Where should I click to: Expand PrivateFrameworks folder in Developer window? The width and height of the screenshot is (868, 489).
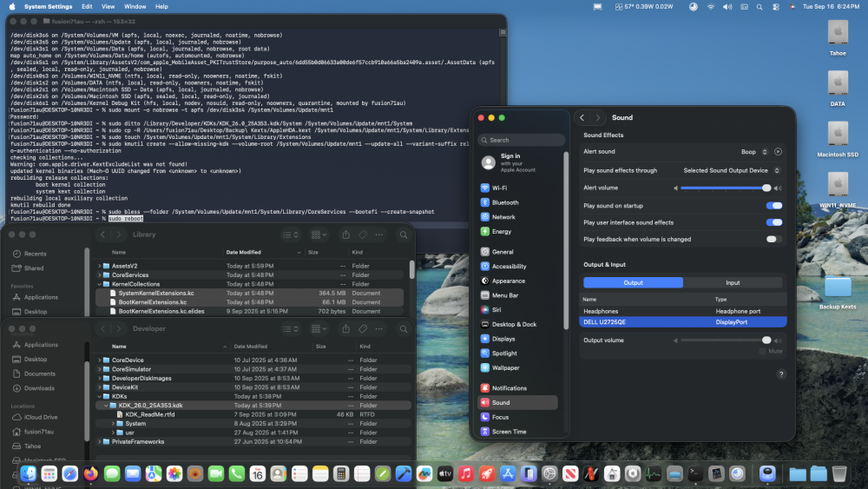point(100,442)
